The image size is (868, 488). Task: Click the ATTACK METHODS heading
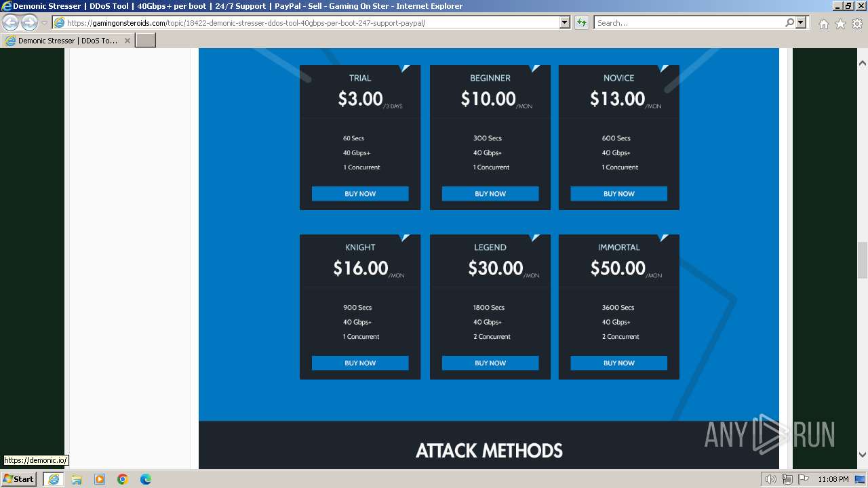click(489, 451)
